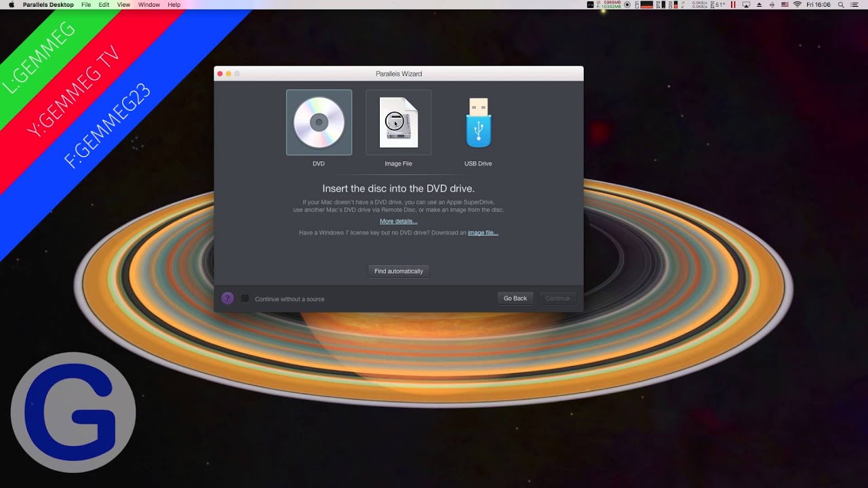
Task: Click the DVD label text
Action: pos(319,163)
